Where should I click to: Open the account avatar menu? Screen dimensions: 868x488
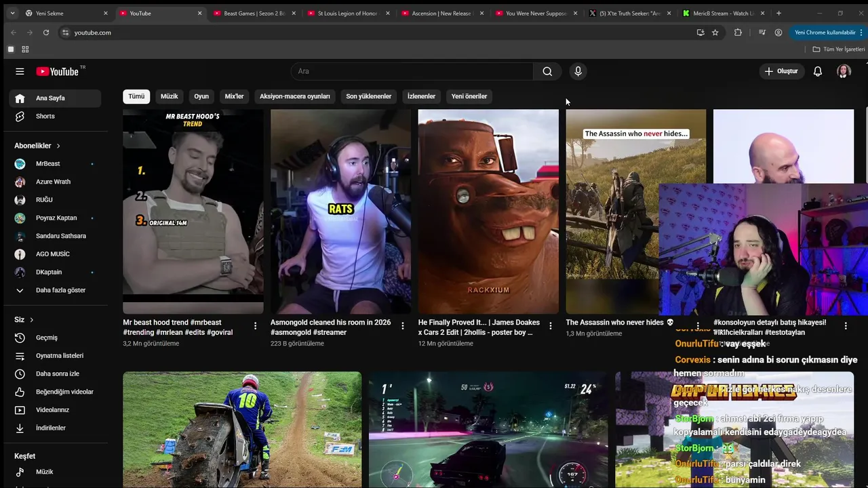coord(844,71)
